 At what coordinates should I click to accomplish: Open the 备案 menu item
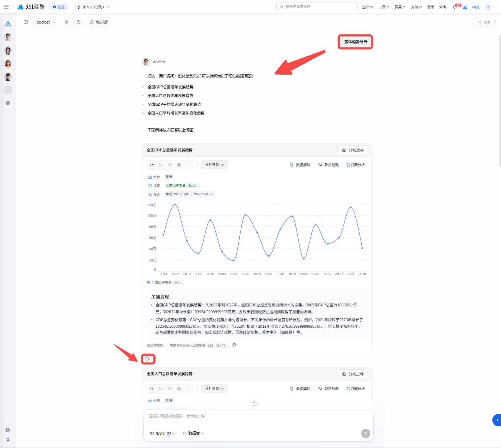tap(431, 7)
